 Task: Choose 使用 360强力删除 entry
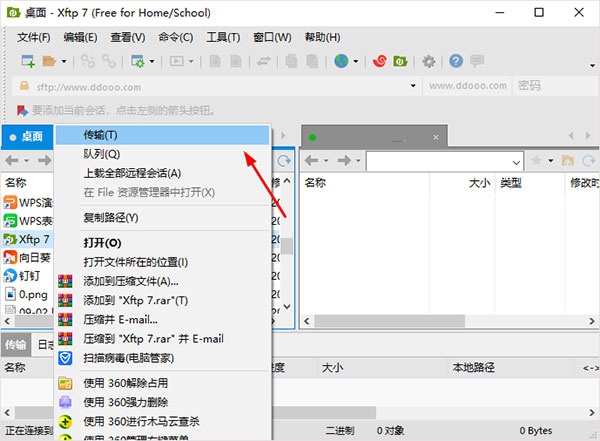coord(163,402)
